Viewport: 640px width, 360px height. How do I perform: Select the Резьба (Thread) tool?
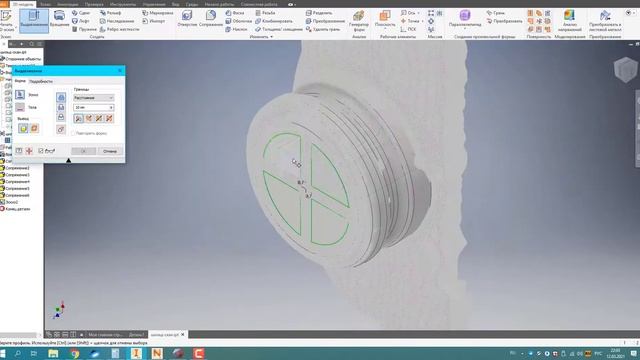click(x=265, y=13)
